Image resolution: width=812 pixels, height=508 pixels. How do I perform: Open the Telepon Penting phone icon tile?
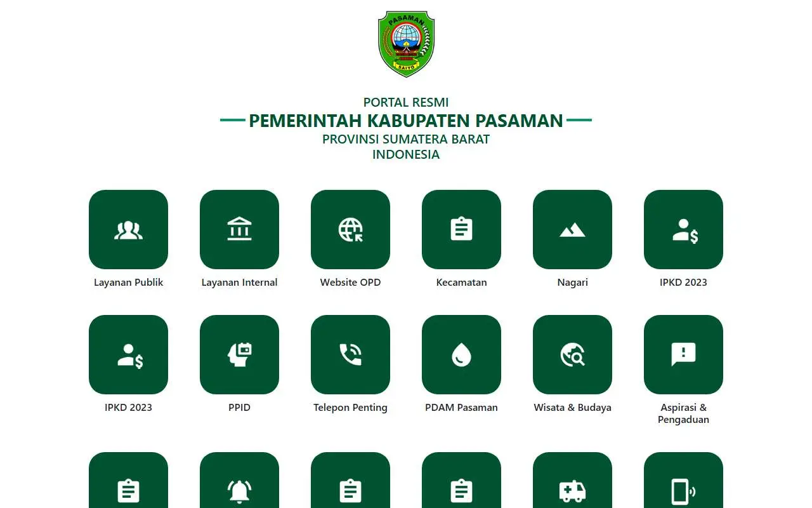350,354
